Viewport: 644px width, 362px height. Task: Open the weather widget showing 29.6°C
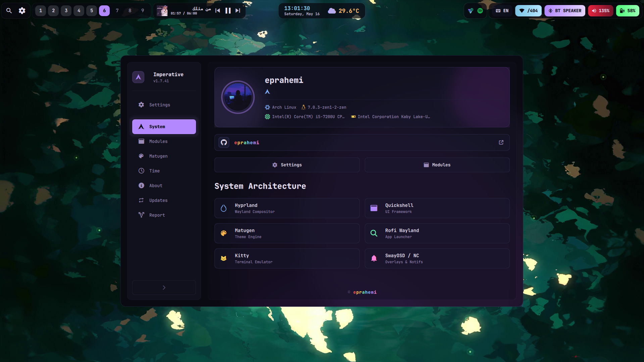(343, 11)
